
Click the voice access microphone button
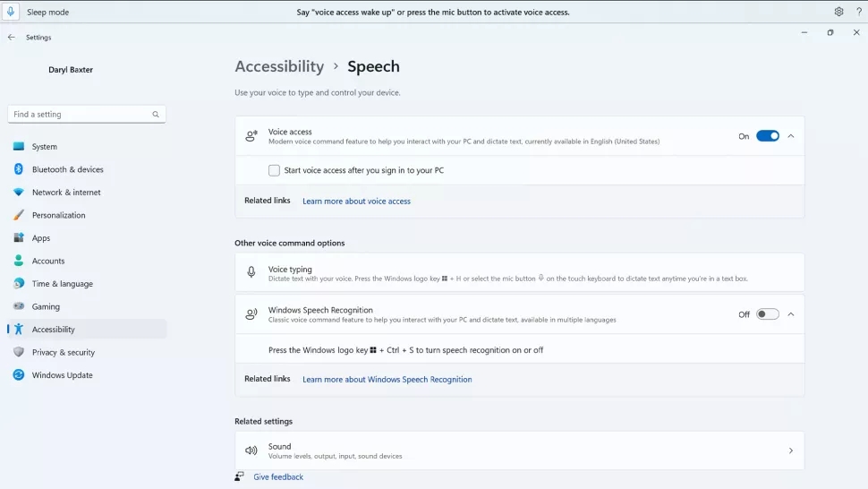coord(11,12)
